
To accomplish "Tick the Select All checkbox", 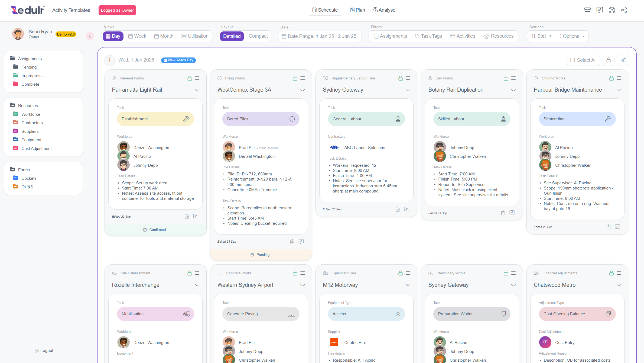I will (x=573, y=60).
